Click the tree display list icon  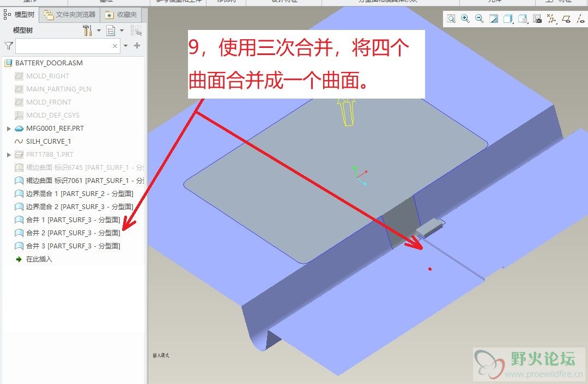(111, 31)
